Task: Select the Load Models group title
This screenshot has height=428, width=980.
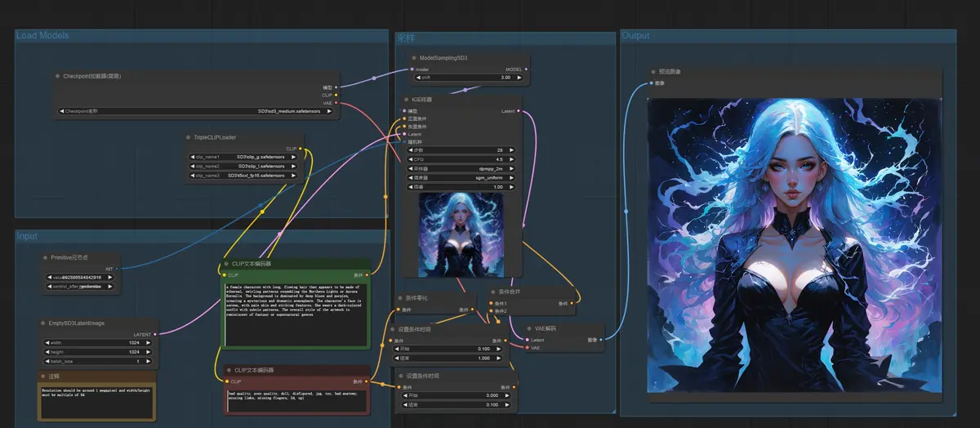Action: 42,35
